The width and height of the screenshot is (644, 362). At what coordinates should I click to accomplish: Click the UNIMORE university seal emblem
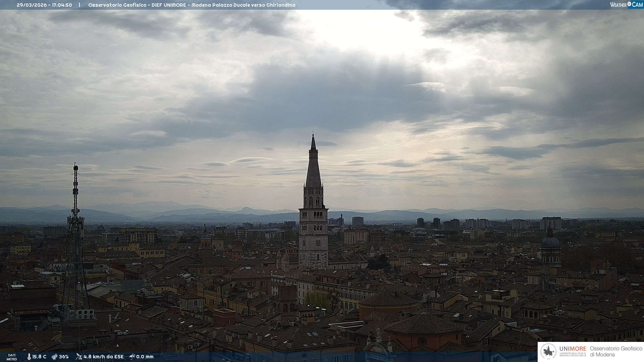549,352
